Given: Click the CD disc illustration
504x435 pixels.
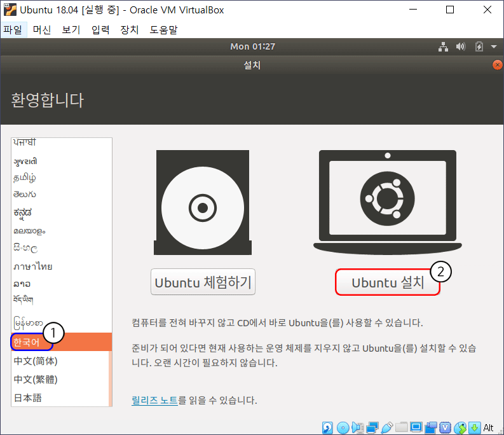Looking at the screenshot, I should click(203, 202).
